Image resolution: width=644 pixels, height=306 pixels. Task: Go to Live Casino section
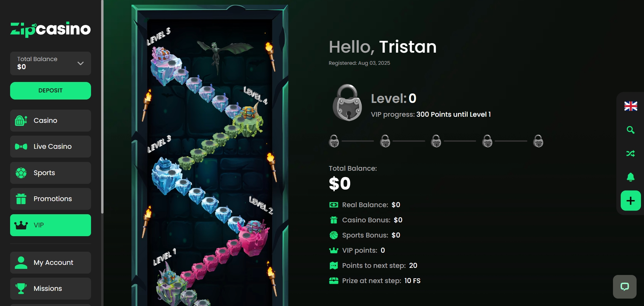(x=51, y=146)
